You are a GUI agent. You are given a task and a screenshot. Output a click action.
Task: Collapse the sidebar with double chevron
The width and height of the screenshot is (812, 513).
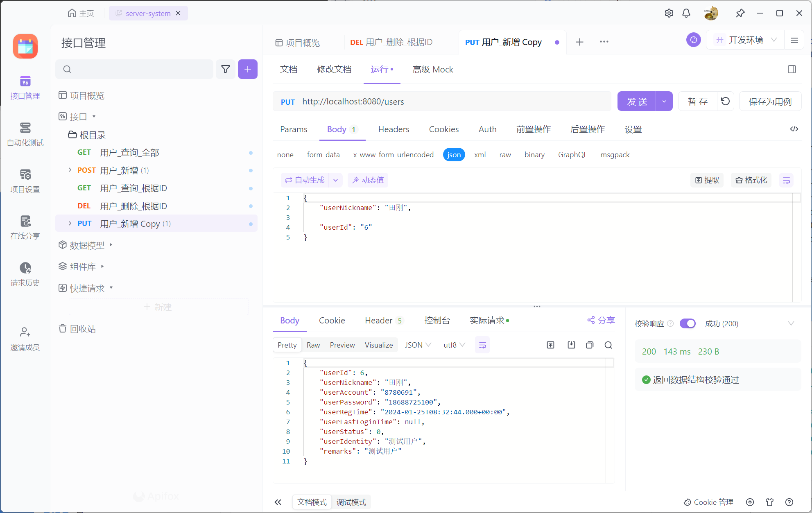[x=278, y=502]
